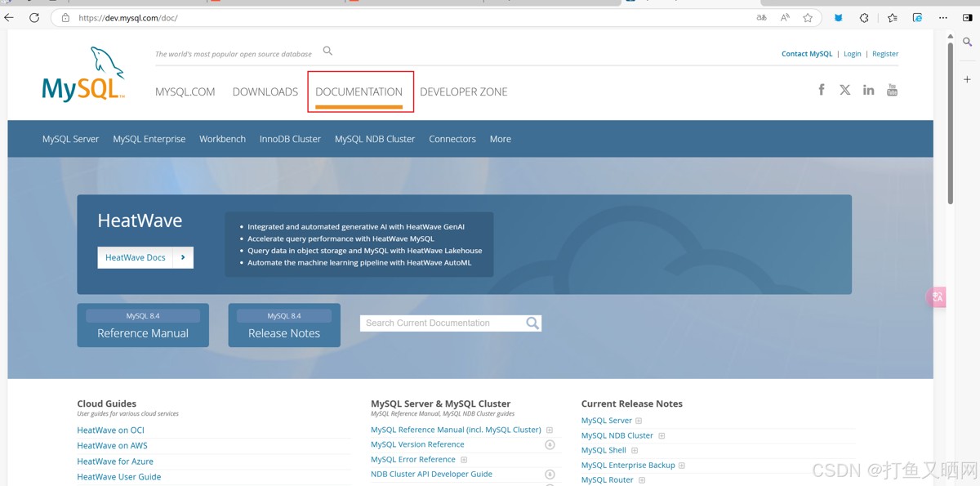This screenshot has width=980, height=486.
Task: Click the browser back arrow
Action: tap(10, 17)
